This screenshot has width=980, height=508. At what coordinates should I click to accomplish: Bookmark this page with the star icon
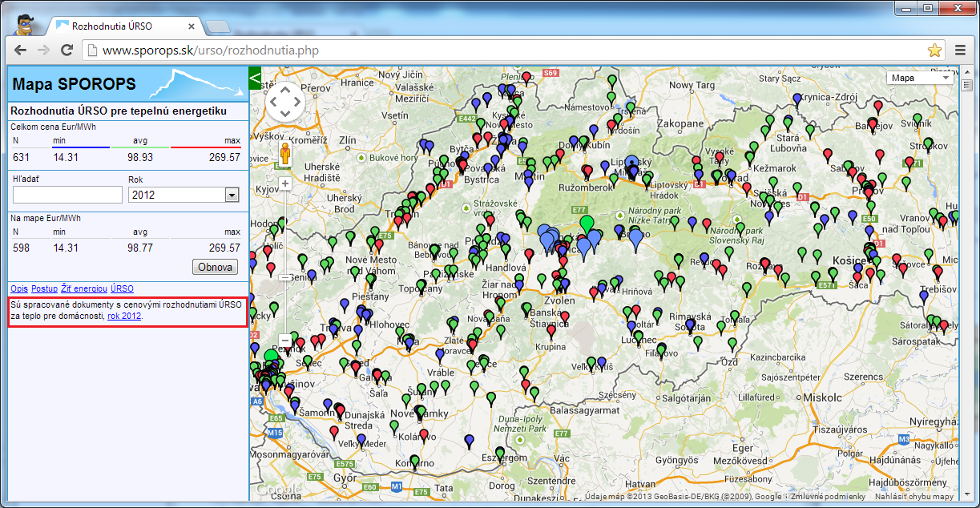934,50
